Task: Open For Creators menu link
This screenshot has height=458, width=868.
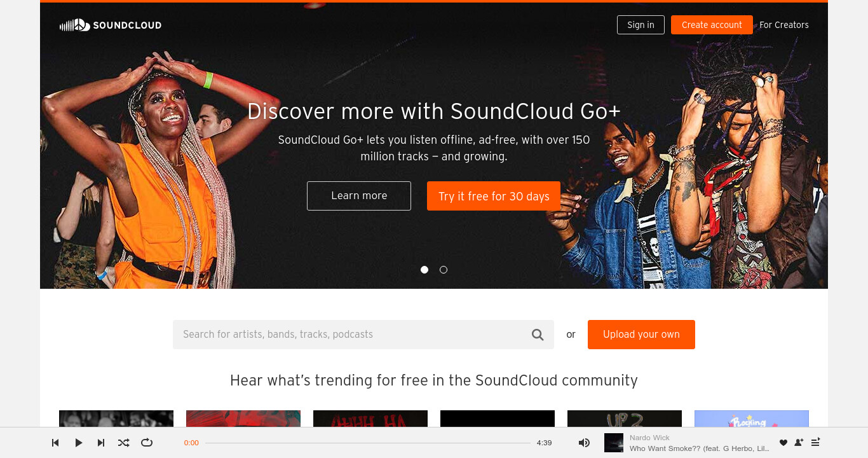Action: (784, 25)
